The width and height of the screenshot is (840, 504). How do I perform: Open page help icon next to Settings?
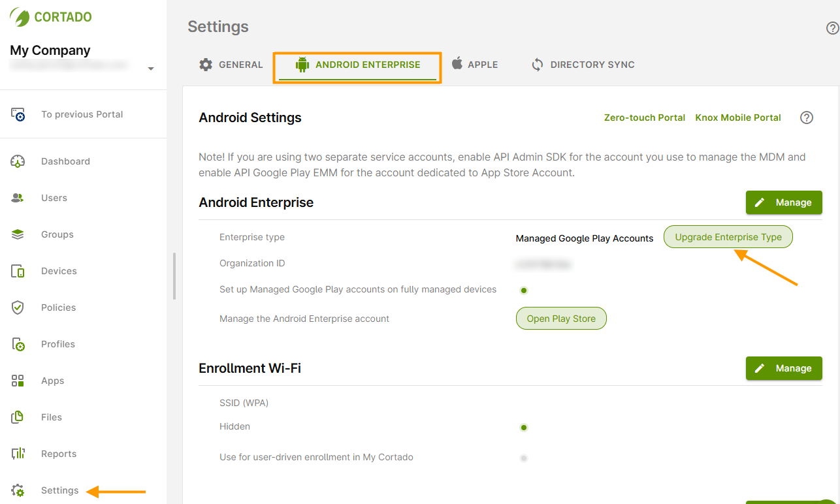[832, 28]
